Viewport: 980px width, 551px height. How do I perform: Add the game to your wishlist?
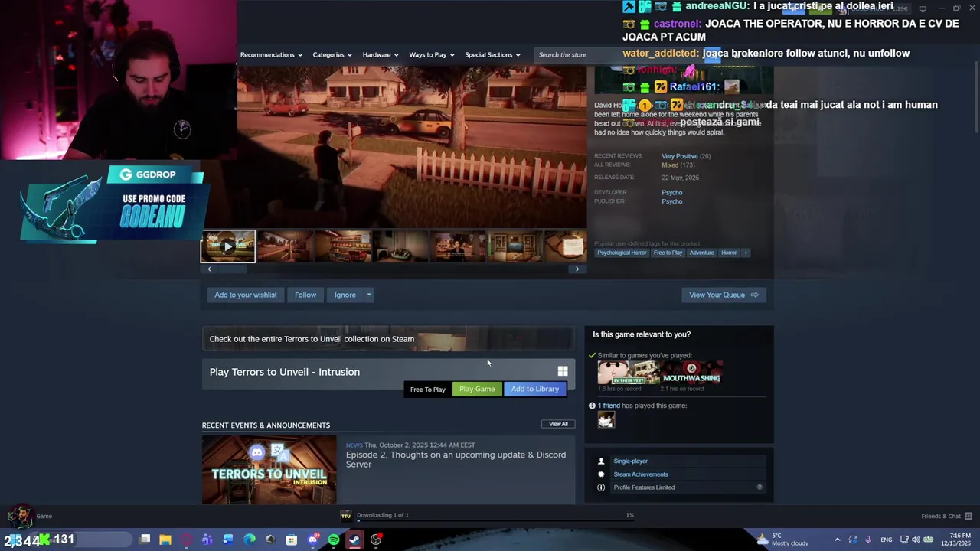[246, 295]
